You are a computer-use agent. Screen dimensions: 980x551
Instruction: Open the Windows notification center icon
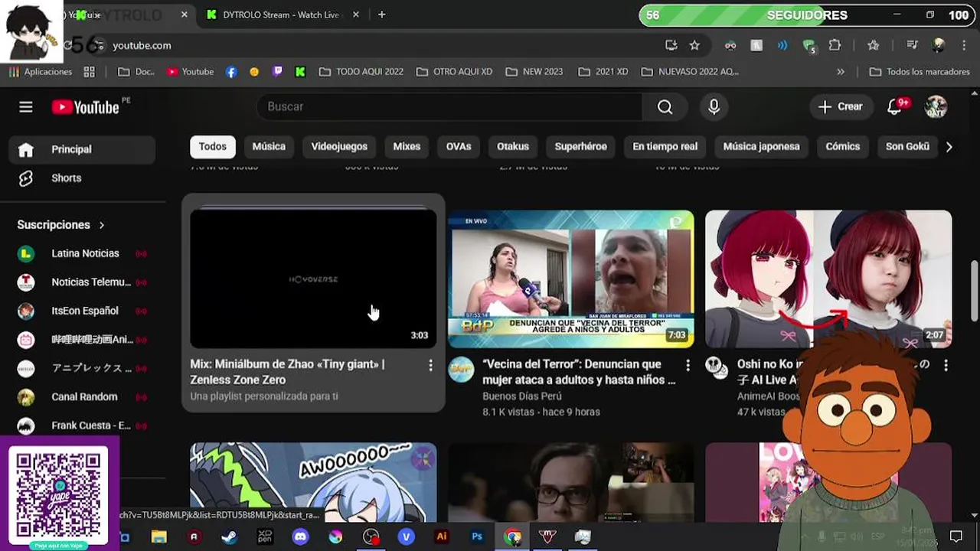point(955,536)
